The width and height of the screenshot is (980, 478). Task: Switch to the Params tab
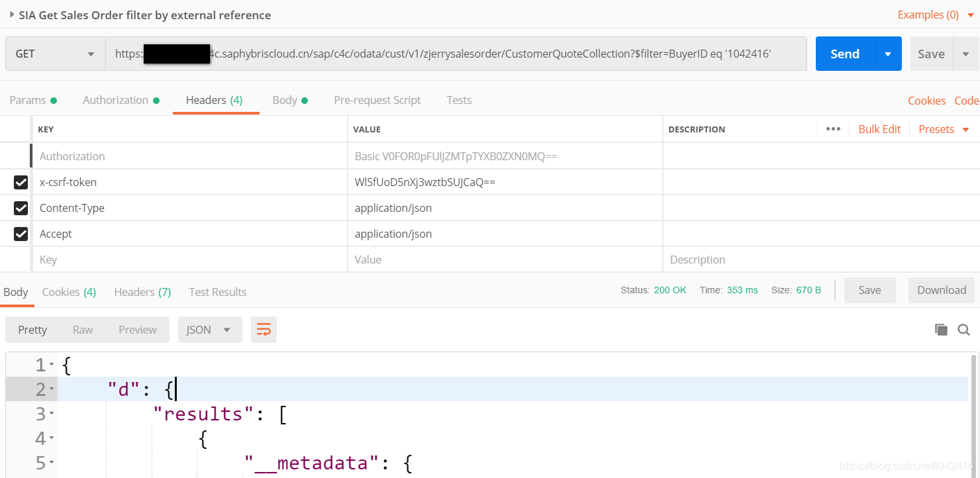33,100
